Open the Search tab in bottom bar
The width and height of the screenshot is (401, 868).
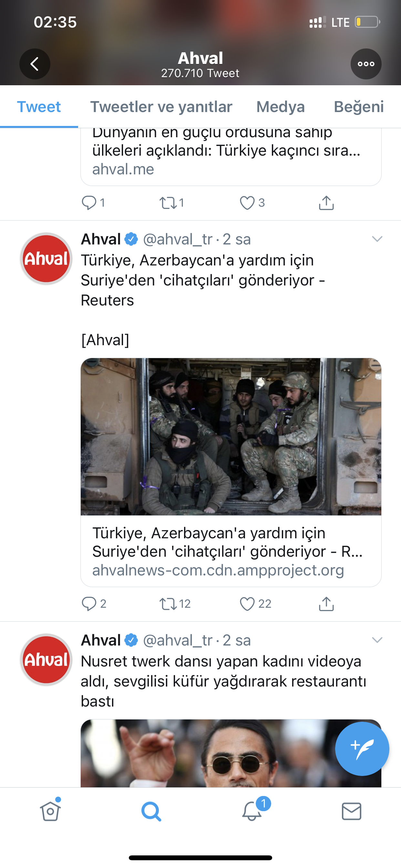click(x=151, y=811)
